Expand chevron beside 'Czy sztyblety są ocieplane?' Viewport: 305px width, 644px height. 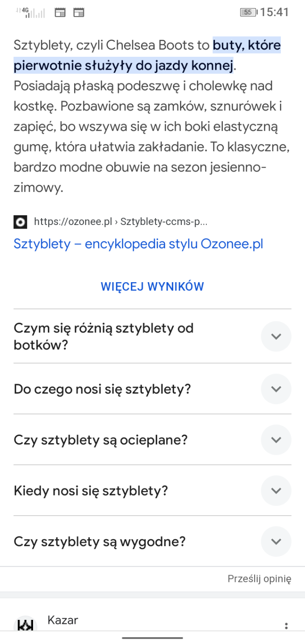tap(276, 440)
